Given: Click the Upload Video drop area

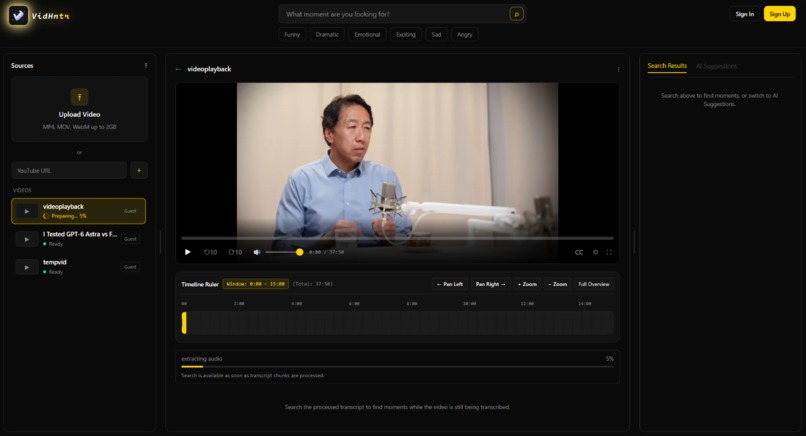Looking at the screenshot, I should coord(79,109).
